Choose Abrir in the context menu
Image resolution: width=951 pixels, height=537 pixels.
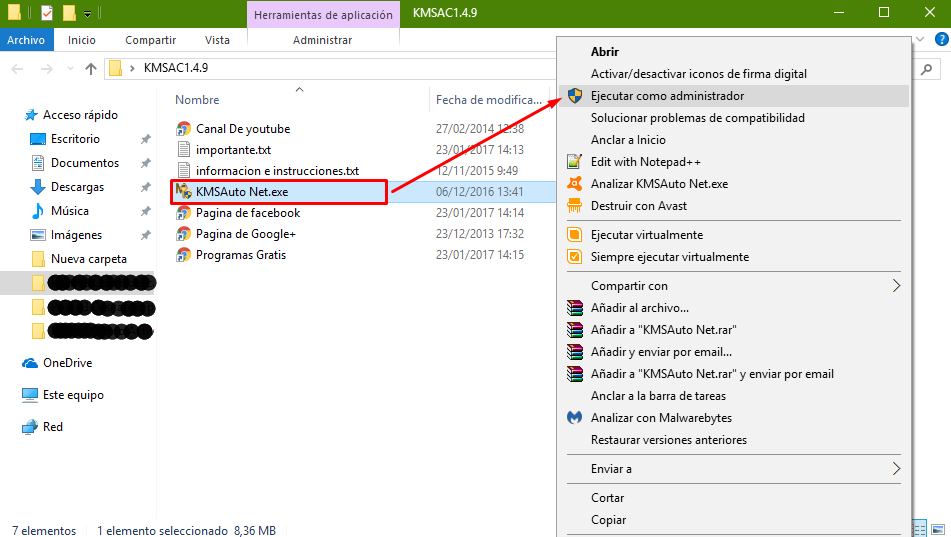(x=734, y=52)
